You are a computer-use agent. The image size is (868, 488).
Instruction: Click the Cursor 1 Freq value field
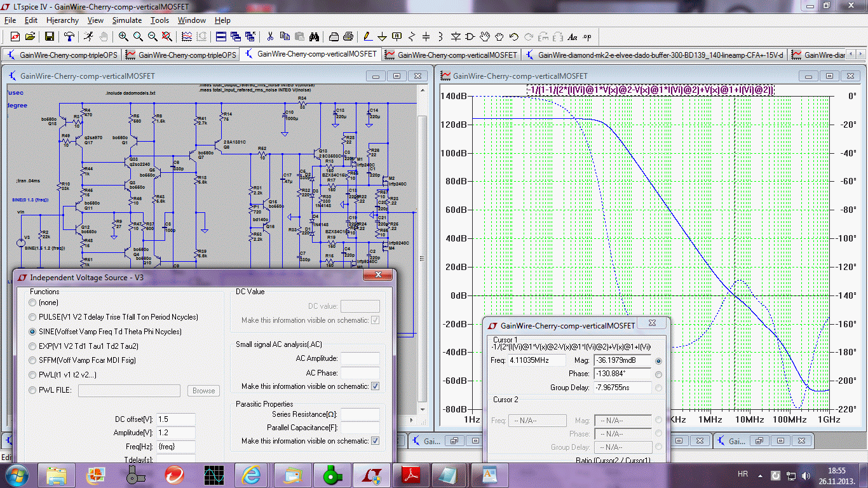(x=537, y=360)
